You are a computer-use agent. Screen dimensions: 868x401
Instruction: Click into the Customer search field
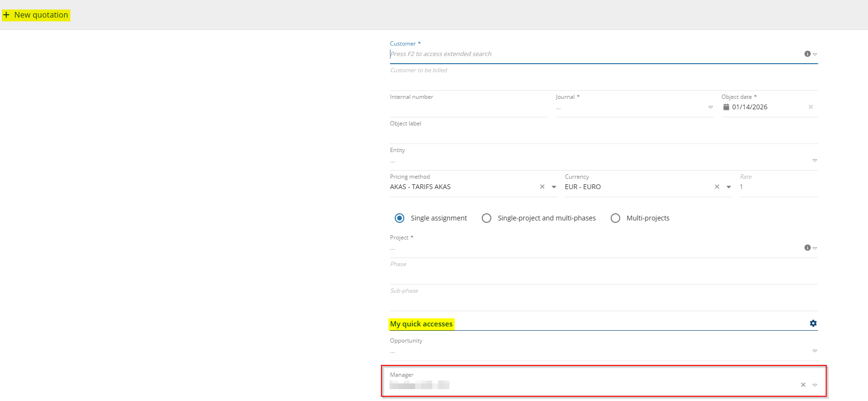click(595, 54)
